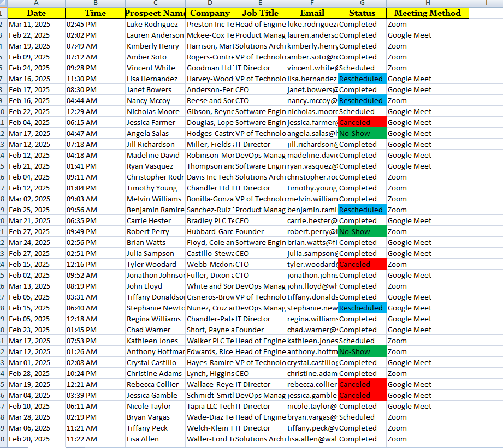Click the "Prospect Name" header cell

coord(155,13)
